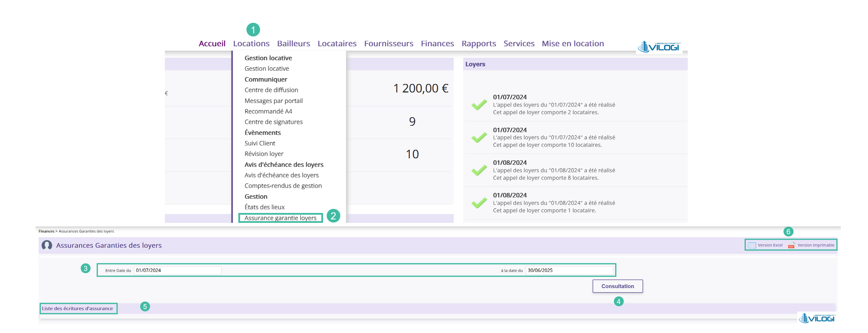
Task: Select Gestion locative submenu entry
Action: [x=267, y=69]
